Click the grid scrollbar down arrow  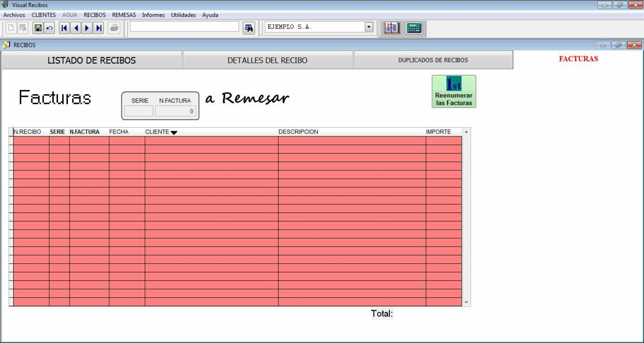(466, 302)
